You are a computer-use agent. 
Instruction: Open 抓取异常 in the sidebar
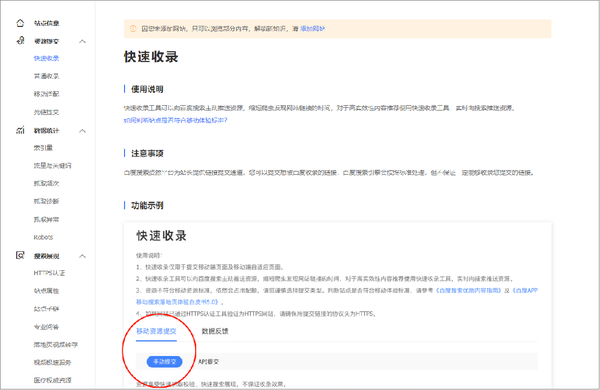46,220
